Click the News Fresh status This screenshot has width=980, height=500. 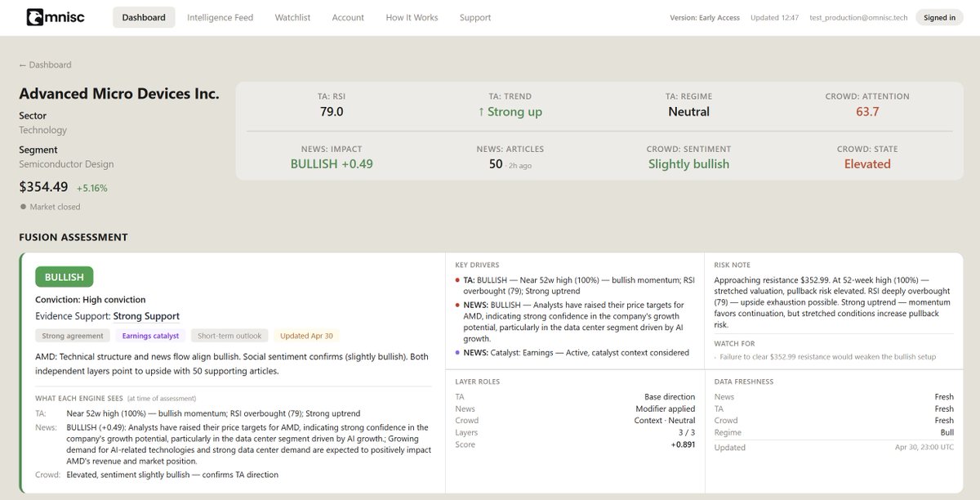pos(944,397)
